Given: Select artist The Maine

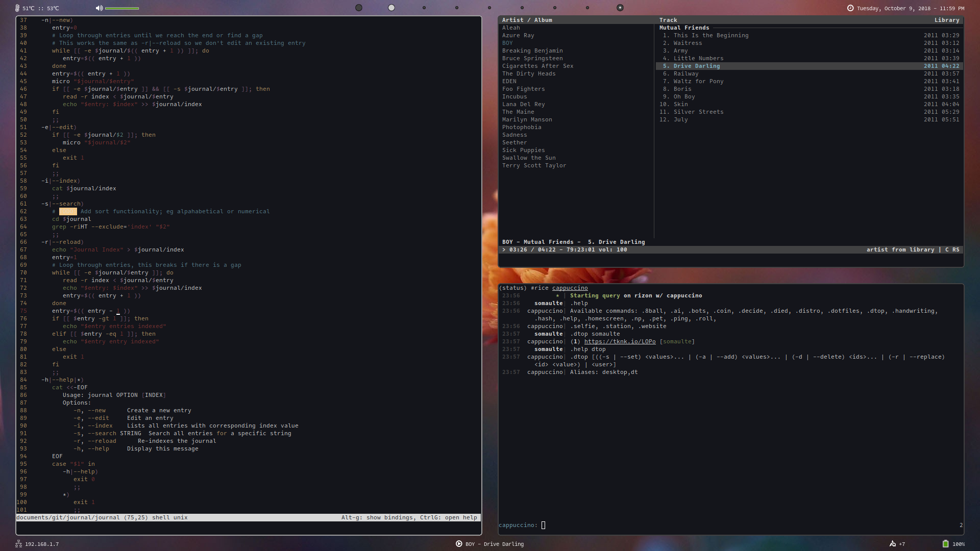Looking at the screenshot, I should pos(518,112).
